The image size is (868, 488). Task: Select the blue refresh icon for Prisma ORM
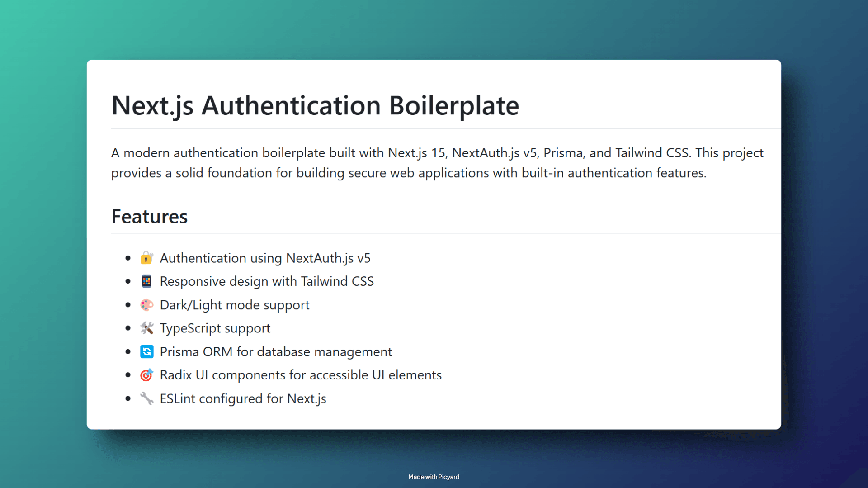(x=146, y=351)
